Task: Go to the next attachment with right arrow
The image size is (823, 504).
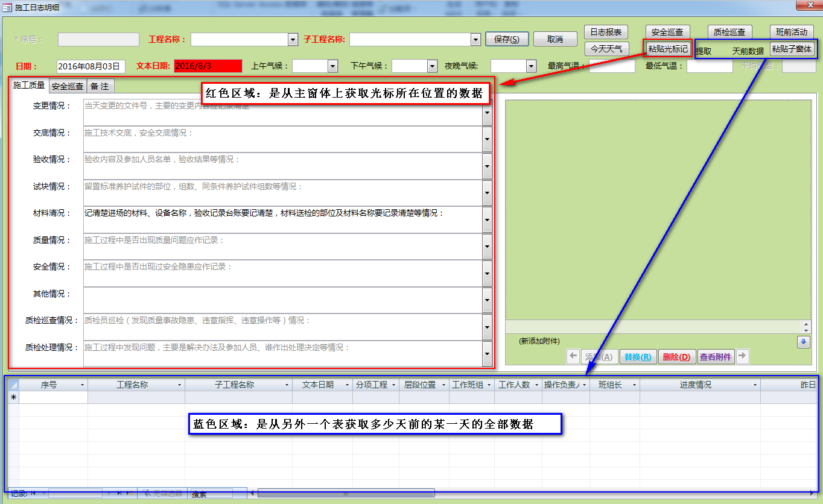Action: [x=743, y=356]
